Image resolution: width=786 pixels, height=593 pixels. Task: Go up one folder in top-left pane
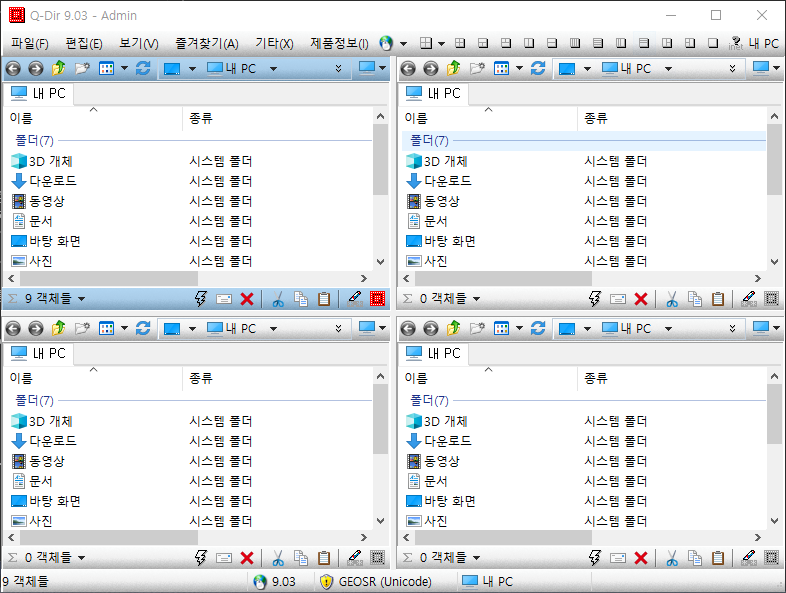click(x=59, y=68)
